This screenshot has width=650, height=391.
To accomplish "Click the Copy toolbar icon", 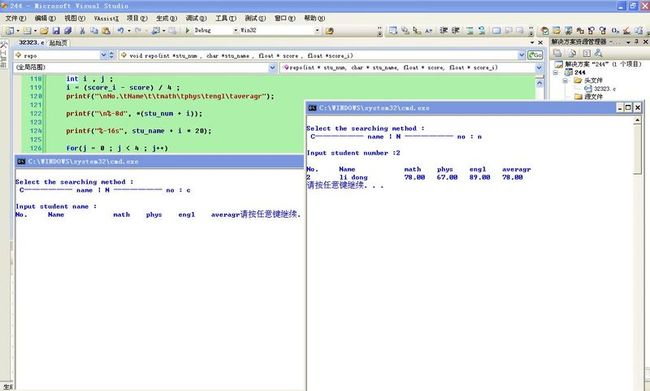I will [x=94, y=31].
